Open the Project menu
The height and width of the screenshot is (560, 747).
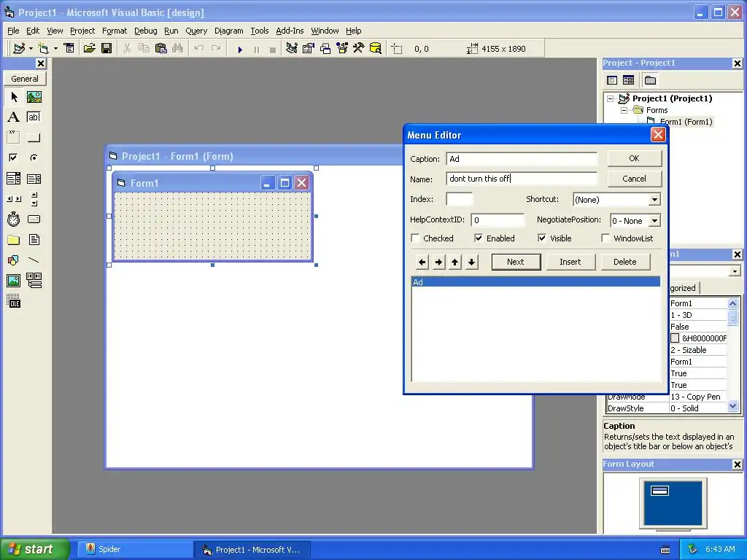tap(82, 31)
